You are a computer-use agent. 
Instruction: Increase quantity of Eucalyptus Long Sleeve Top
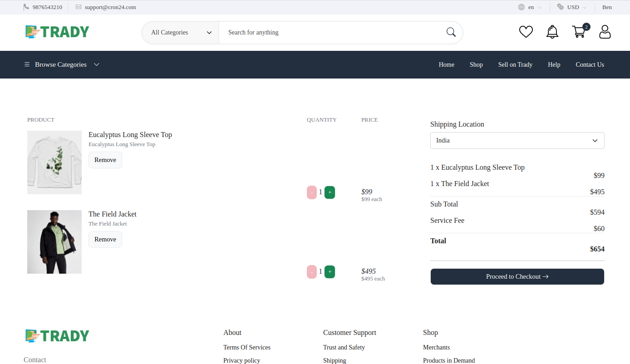pos(330,192)
